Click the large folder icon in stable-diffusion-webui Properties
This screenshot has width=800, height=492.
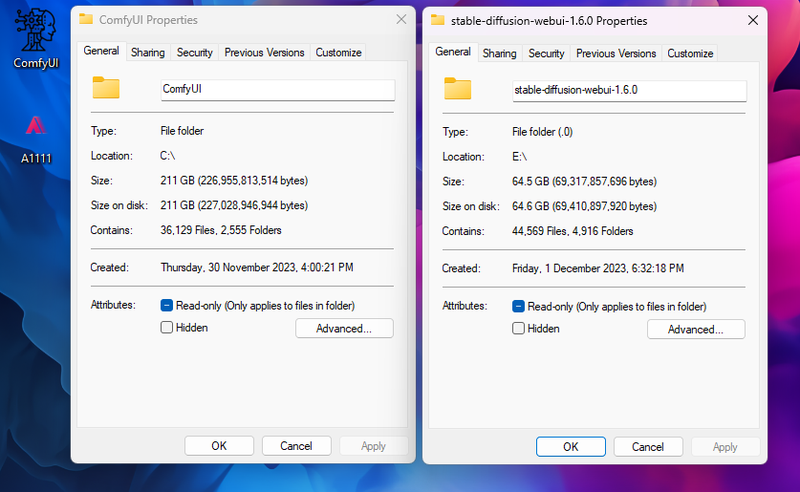pos(457,89)
